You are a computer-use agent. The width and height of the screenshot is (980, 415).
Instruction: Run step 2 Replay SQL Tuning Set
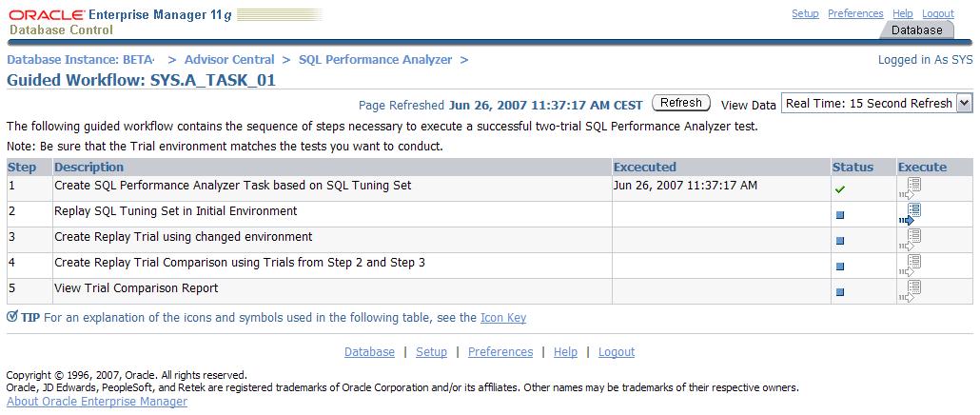(911, 214)
